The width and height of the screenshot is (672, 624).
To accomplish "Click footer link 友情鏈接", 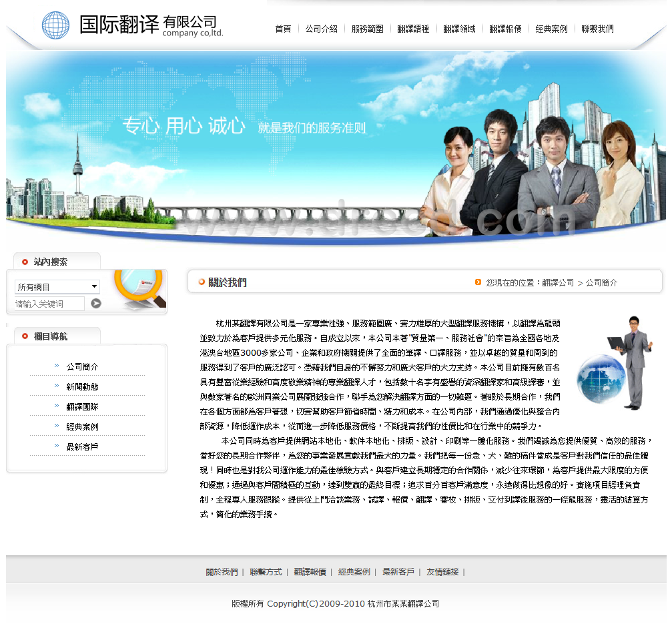I will click(442, 572).
